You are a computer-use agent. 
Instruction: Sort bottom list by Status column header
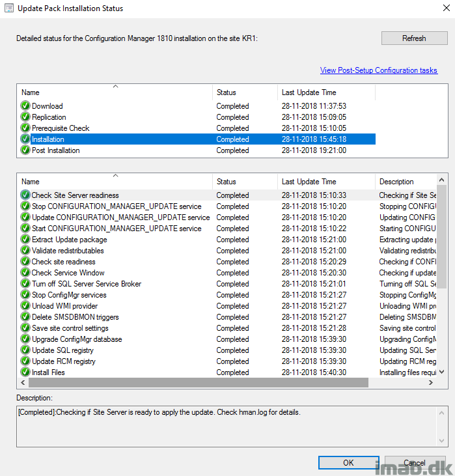[245, 182]
